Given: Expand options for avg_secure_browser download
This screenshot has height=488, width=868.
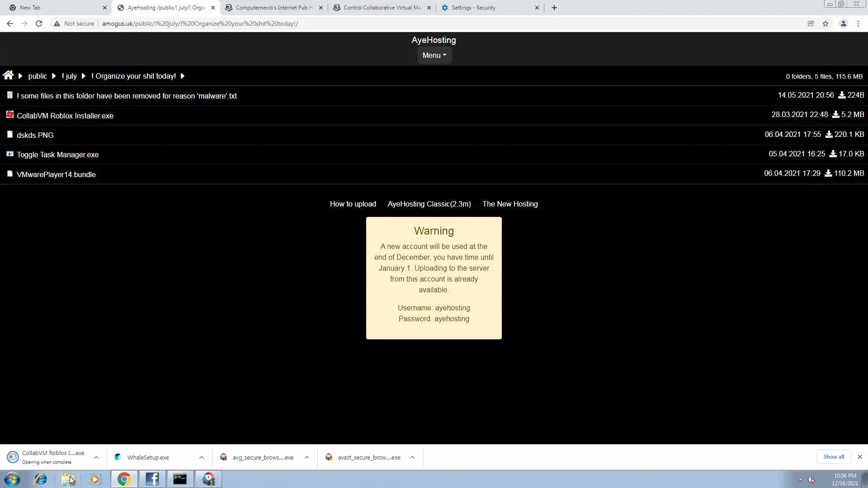Looking at the screenshot, I should coord(307,457).
